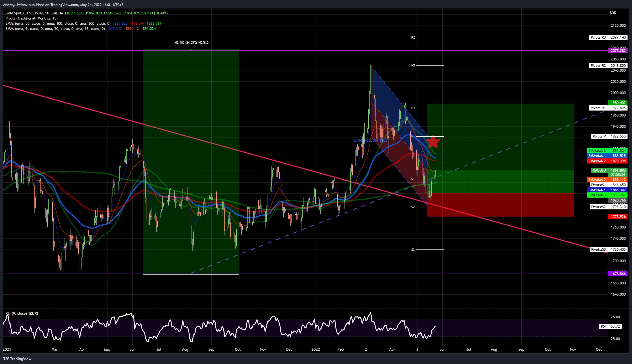632x364 pixels.
Task: Click the Pivots:R1 1972.895 price label
Action: tap(608, 108)
